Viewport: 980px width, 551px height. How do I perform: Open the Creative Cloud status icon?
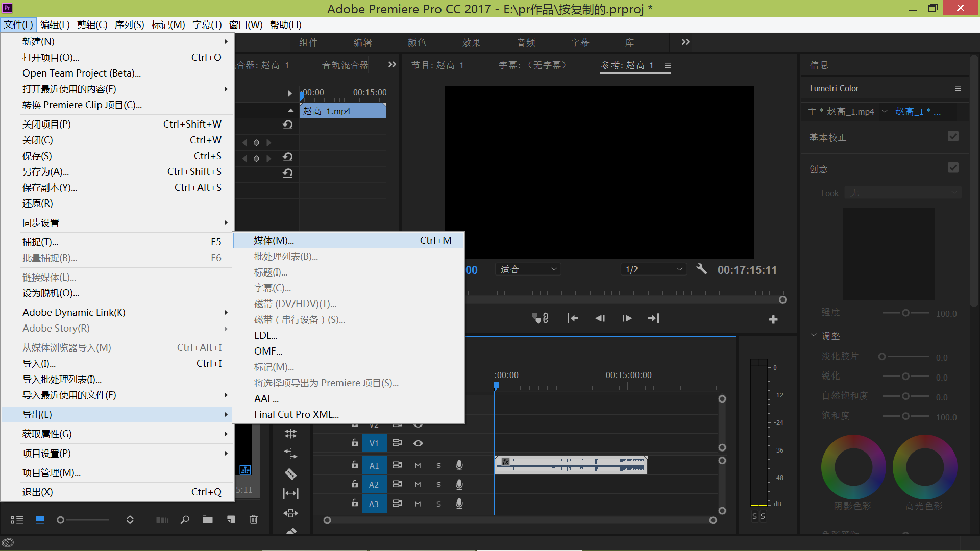point(8,543)
